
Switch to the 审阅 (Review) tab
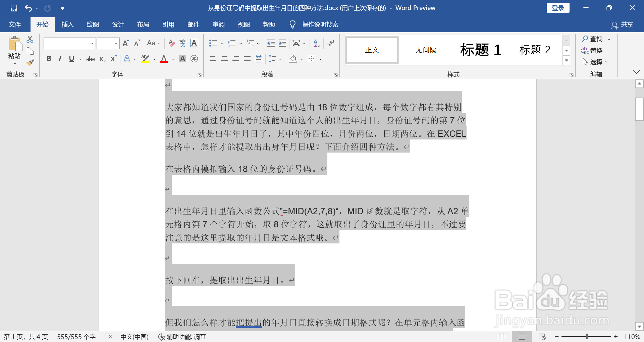[x=218, y=24]
